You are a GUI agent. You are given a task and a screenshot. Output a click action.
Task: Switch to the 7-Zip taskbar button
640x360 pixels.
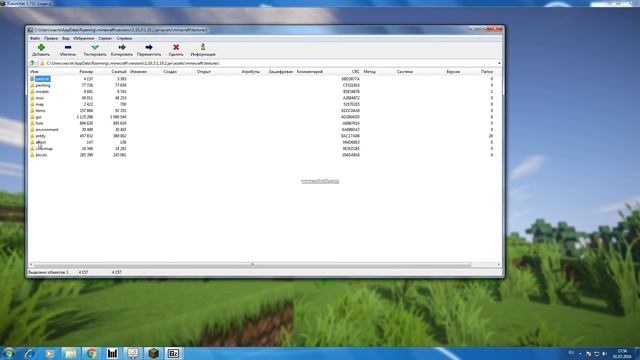[173, 353]
